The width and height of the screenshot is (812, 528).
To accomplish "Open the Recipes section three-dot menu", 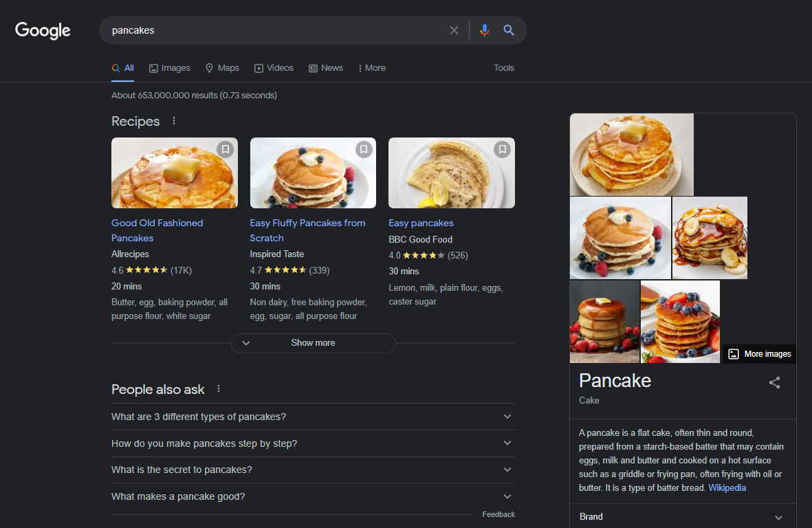I will [x=174, y=120].
